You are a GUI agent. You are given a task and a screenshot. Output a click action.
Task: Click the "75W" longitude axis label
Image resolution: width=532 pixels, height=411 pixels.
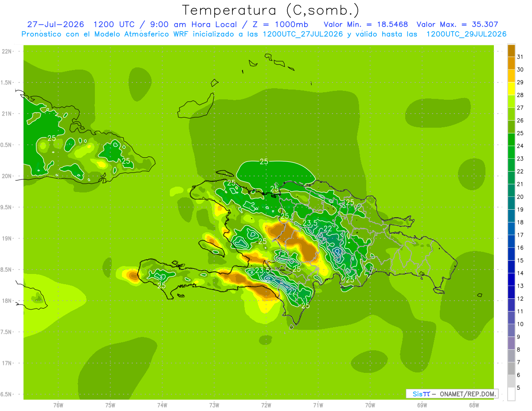110,405
